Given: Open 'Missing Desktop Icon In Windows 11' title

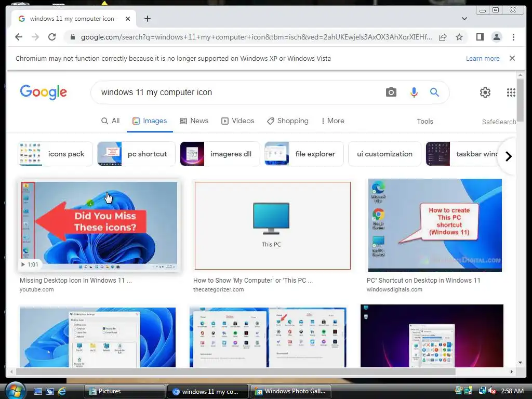Looking at the screenshot, I should point(76,280).
